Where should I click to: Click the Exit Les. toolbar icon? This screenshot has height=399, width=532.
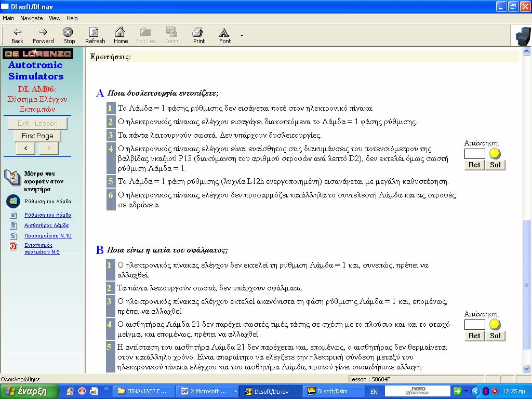[146, 36]
